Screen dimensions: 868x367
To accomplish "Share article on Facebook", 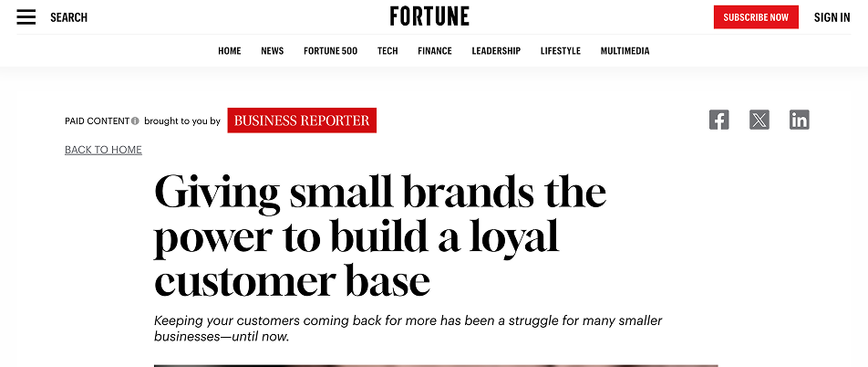I will click(x=718, y=120).
